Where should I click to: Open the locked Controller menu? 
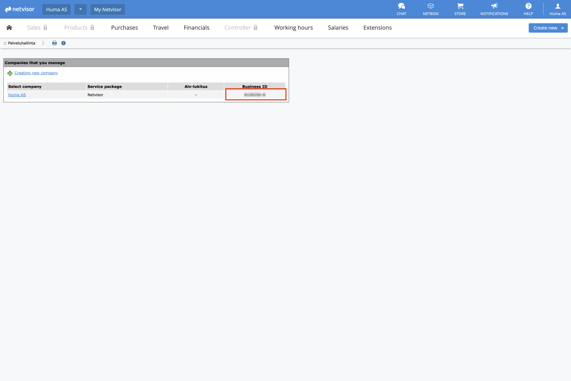pyautogui.click(x=241, y=28)
